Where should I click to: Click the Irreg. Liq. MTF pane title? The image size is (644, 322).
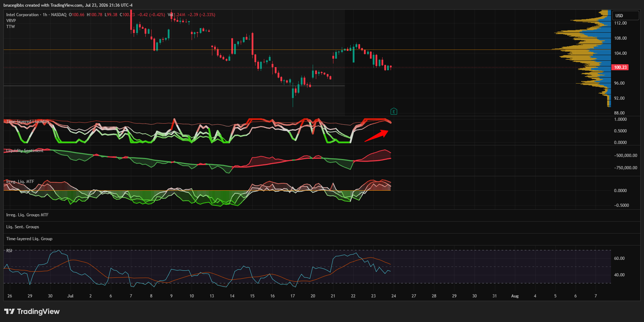pyautogui.click(x=20, y=182)
